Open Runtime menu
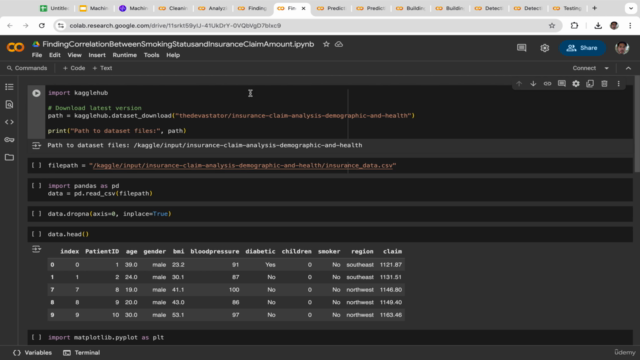The image size is (640, 360). coord(124,55)
